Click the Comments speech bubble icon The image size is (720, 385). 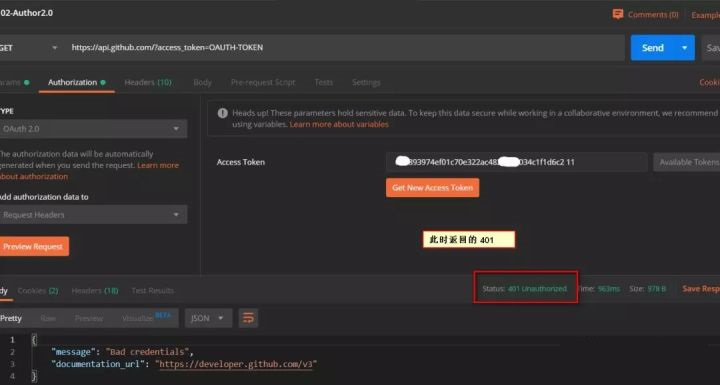(x=618, y=15)
